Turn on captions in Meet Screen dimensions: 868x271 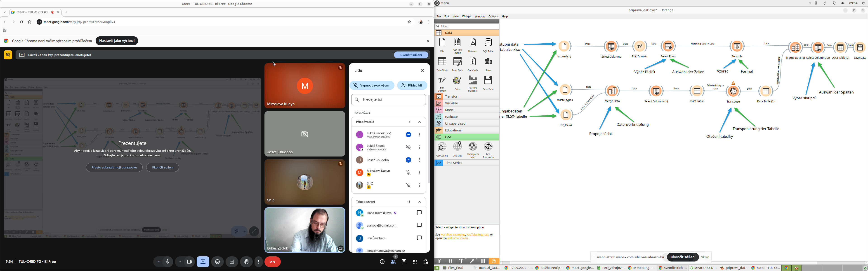click(x=232, y=262)
